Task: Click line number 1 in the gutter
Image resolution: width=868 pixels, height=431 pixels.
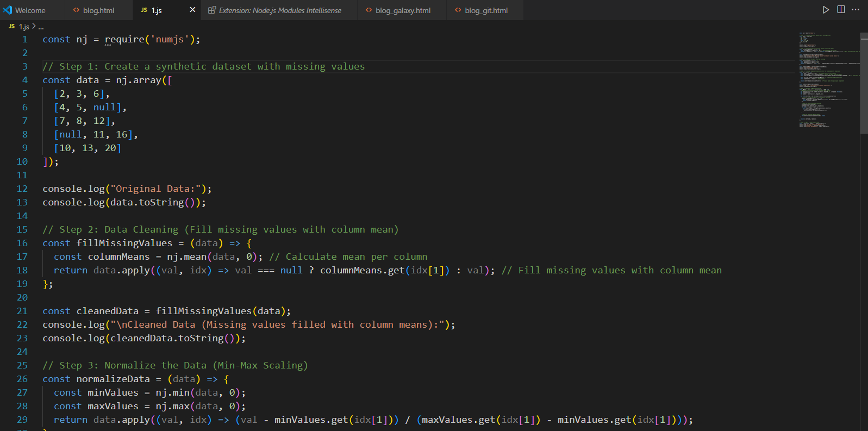Action: click(24, 39)
